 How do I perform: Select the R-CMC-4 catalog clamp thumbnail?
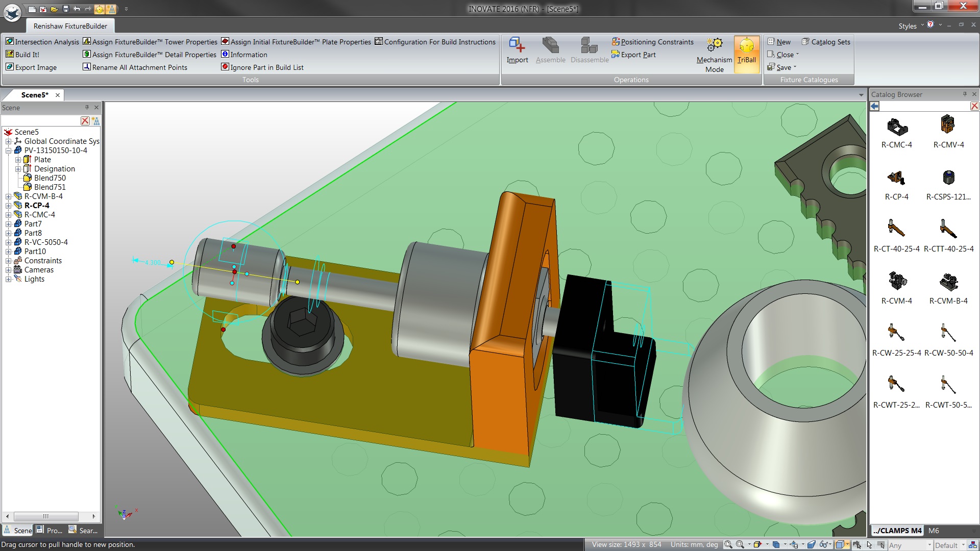click(896, 127)
